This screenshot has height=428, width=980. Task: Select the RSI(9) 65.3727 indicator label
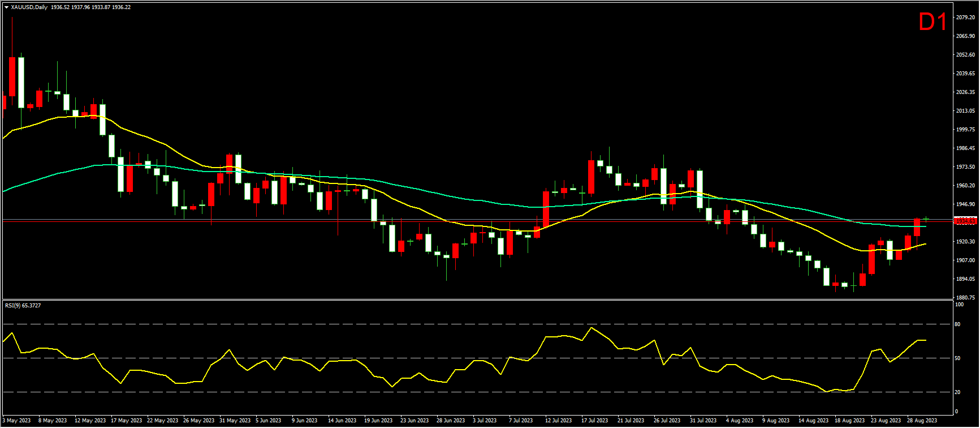pos(23,306)
